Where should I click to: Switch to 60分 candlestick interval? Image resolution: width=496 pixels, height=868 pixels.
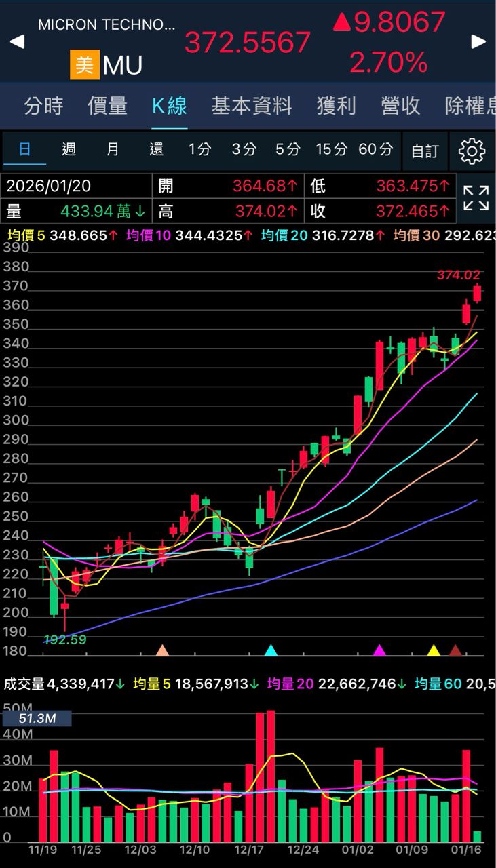click(375, 150)
